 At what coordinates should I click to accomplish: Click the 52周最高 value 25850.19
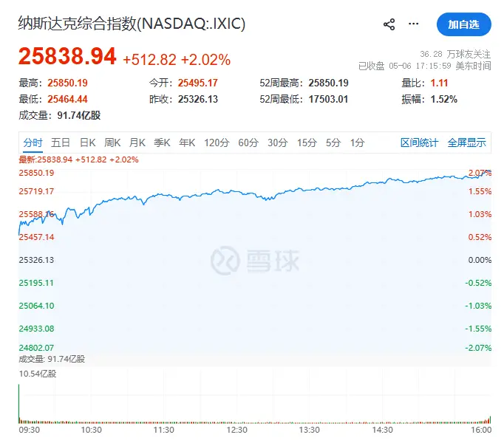click(329, 83)
